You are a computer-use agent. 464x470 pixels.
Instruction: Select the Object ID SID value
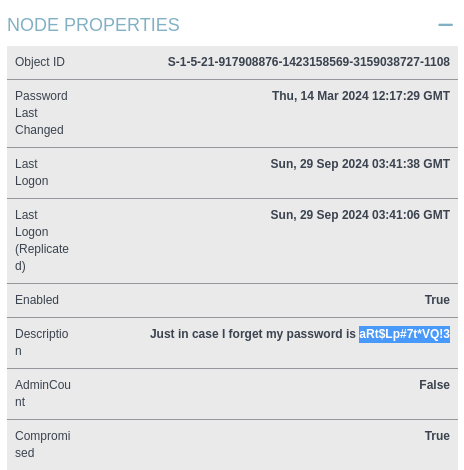tap(309, 62)
